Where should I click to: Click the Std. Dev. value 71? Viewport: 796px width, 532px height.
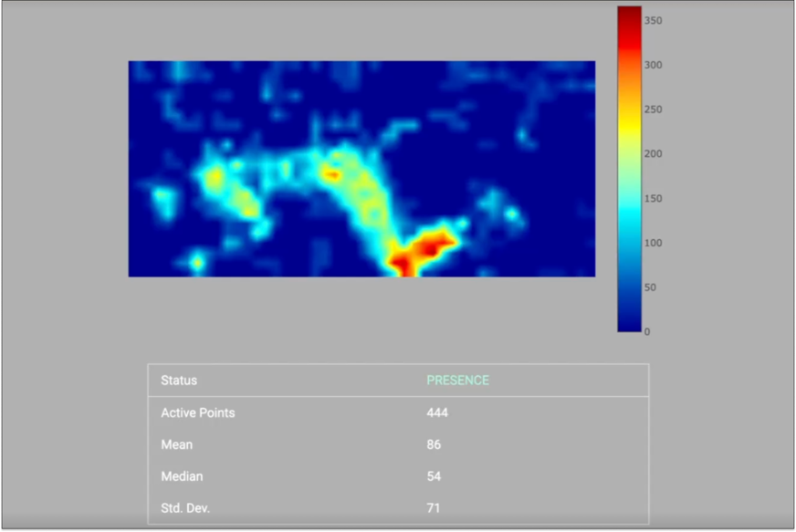click(434, 508)
